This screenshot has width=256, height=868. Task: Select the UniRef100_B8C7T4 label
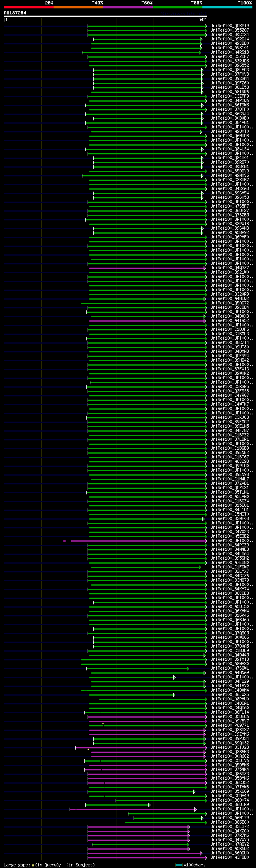point(230,342)
